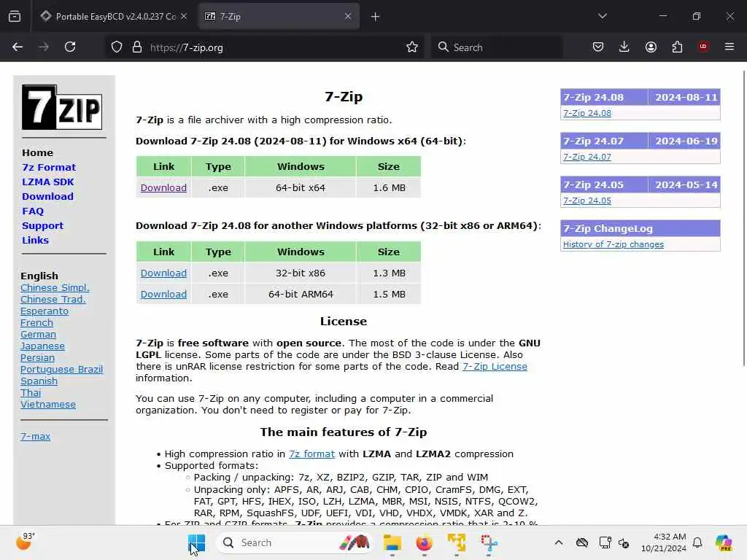This screenshot has width=747, height=560.
Task: Open tracking protection shield icon
Action: [117, 47]
